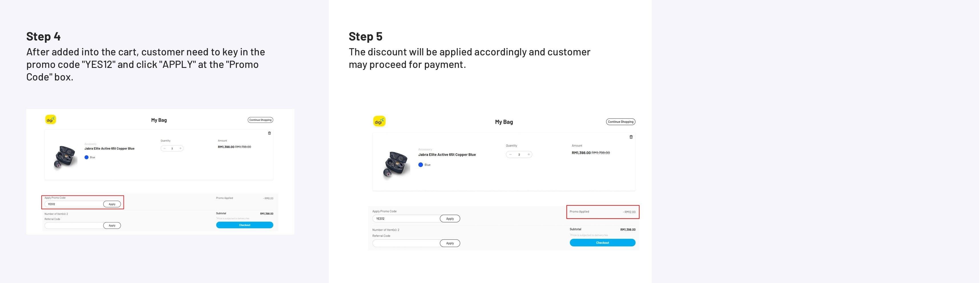Increase quantity with plus in Step 4 bag
Viewport: 980px width, 283px height.
pyautogui.click(x=180, y=148)
